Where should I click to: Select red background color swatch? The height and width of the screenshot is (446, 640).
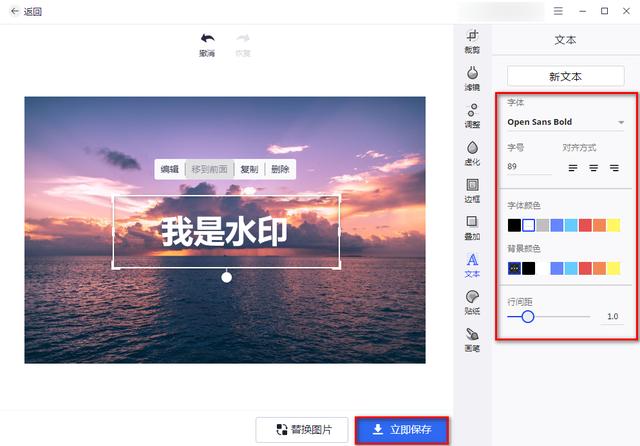585,268
